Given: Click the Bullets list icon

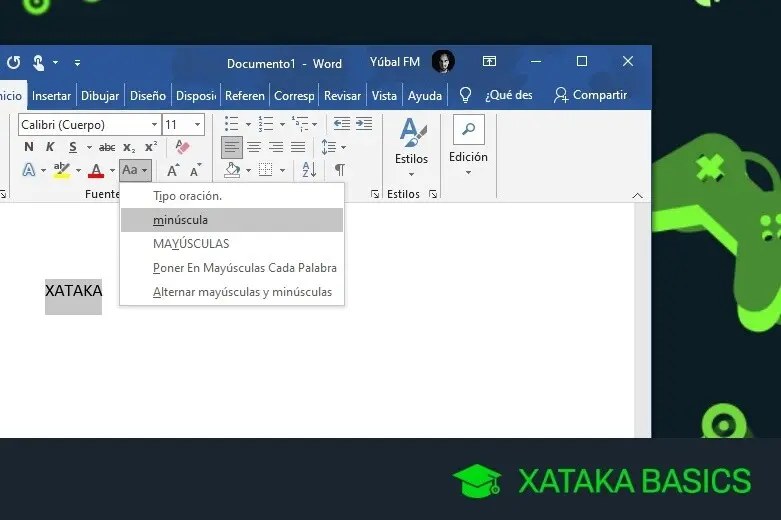Looking at the screenshot, I should [232, 124].
